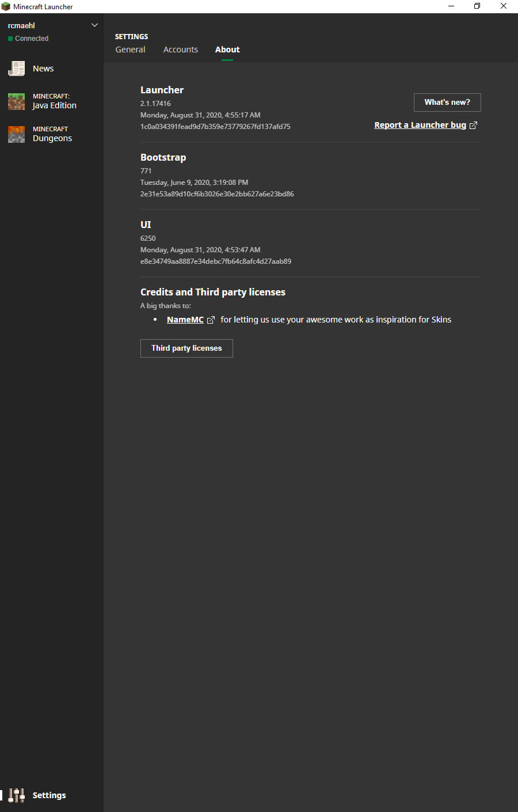The image size is (518, 812).
Task: Select the Java Edition grass block icon
Action: [16, 101]
